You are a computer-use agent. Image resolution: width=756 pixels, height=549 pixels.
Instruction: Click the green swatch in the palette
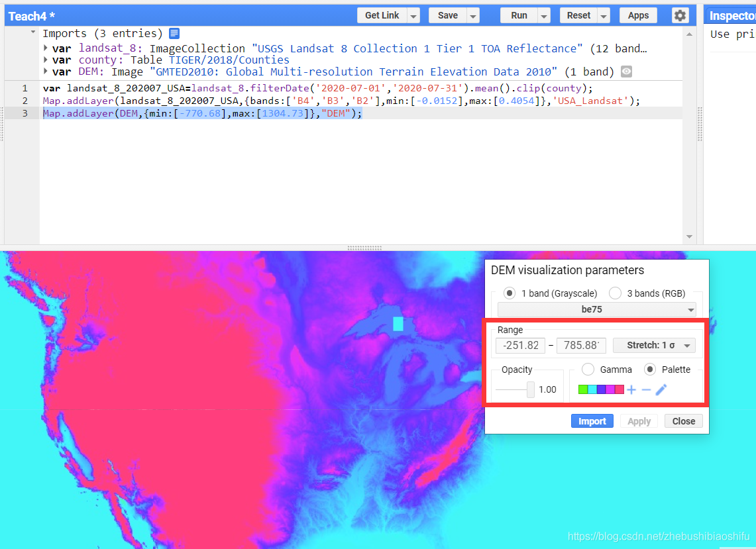(584, 389)
